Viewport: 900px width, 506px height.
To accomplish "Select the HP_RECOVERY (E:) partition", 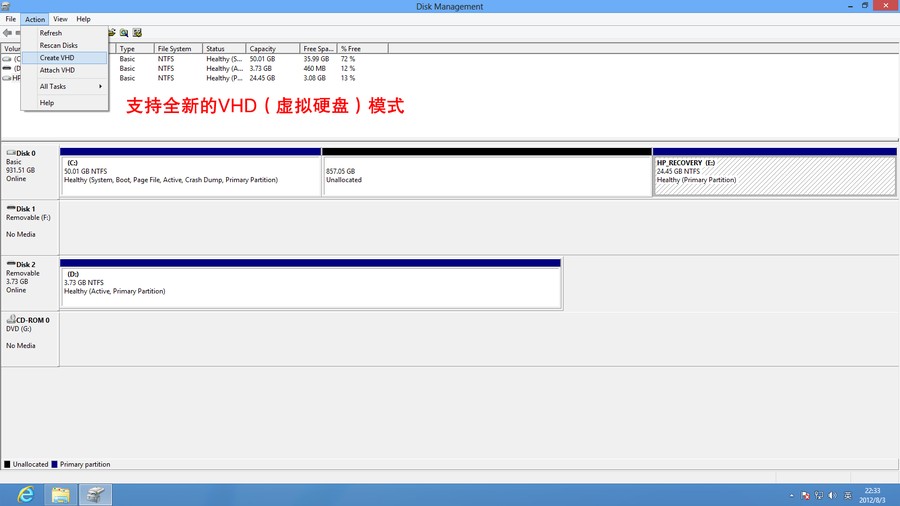I will [x=775, y=176].
